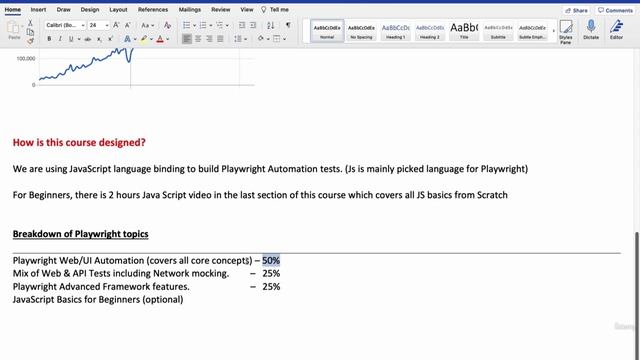Center align text
The image size is (640, 360).
(x=198, y=39)
